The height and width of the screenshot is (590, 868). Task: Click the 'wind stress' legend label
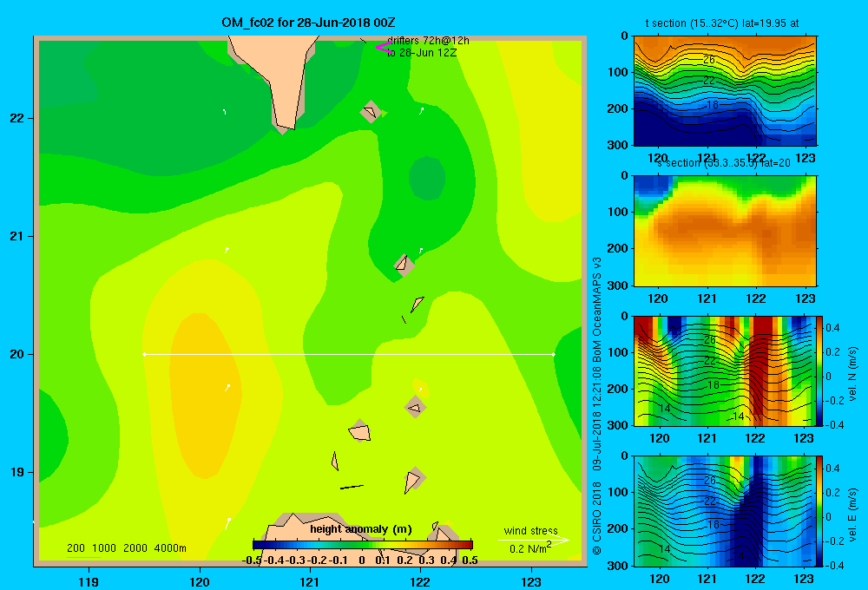click(531, 530)
